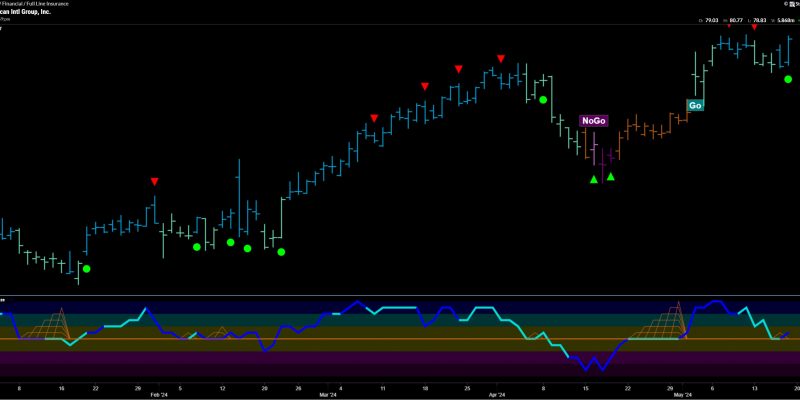This screenshot has width=800, height=400.
Task: Click the green dot marker beside the Go label's May bars
Action: [x=788, y=79]
